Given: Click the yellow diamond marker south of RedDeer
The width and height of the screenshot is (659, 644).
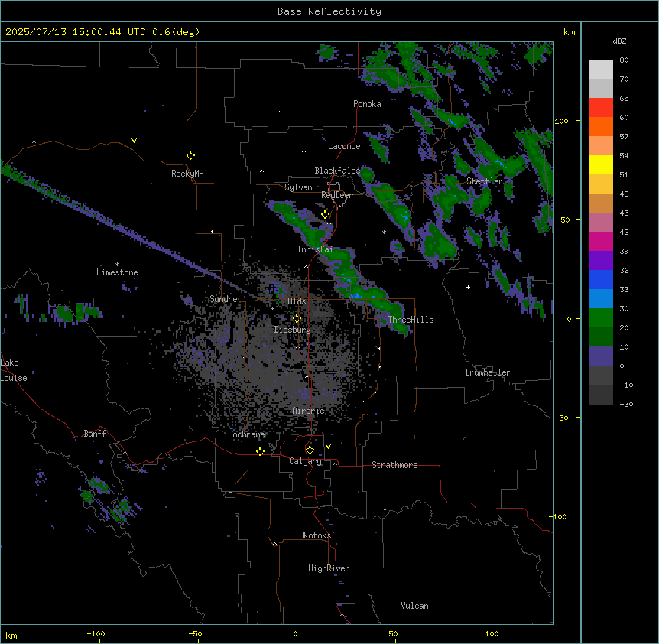Looking at the screenshot, I should click(x=326, y=215).
